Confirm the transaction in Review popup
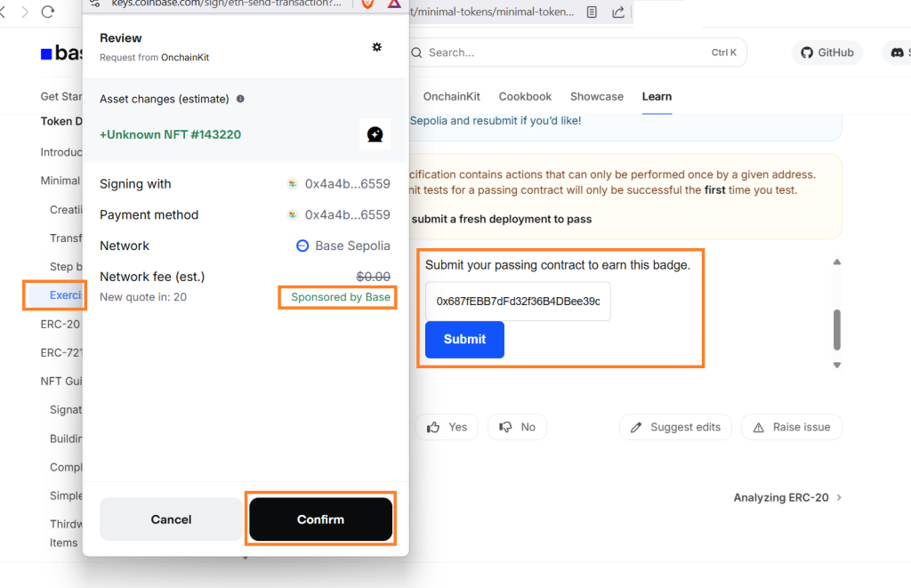911x588 pixels. tap(320, 519)
